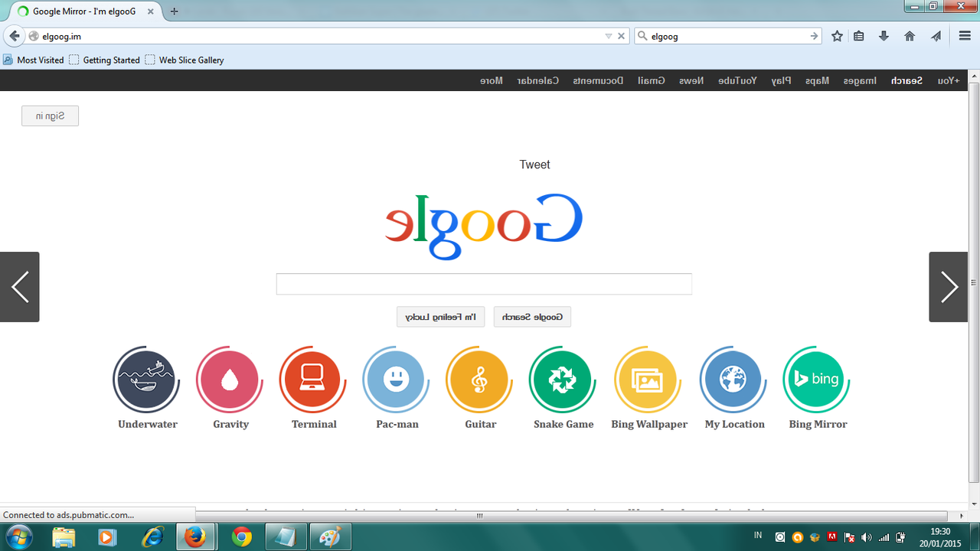
Task: Go to Firefox home page icon
Action: pyautogui.click(x=910, y=36)
